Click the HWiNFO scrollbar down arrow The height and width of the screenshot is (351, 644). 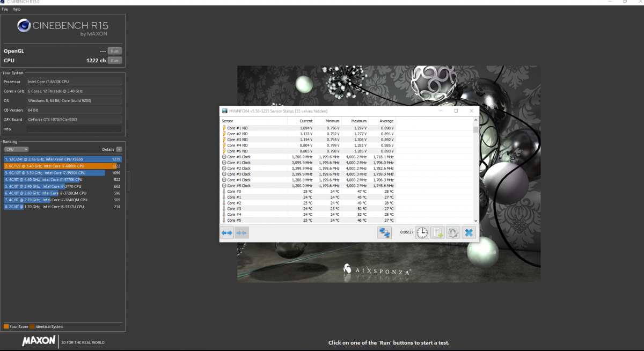(x=475, y=220)
